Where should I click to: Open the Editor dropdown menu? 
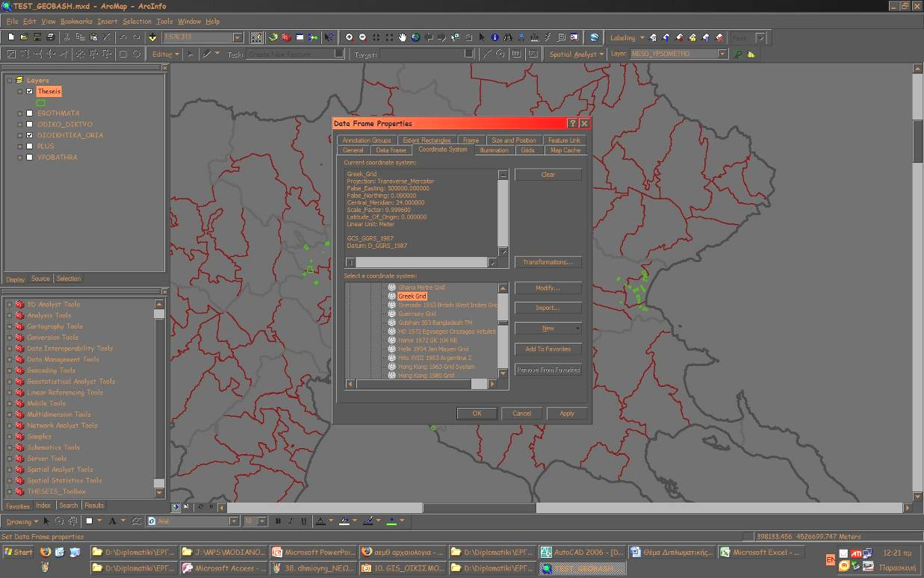pyautogui.click(x=167, y=54)
